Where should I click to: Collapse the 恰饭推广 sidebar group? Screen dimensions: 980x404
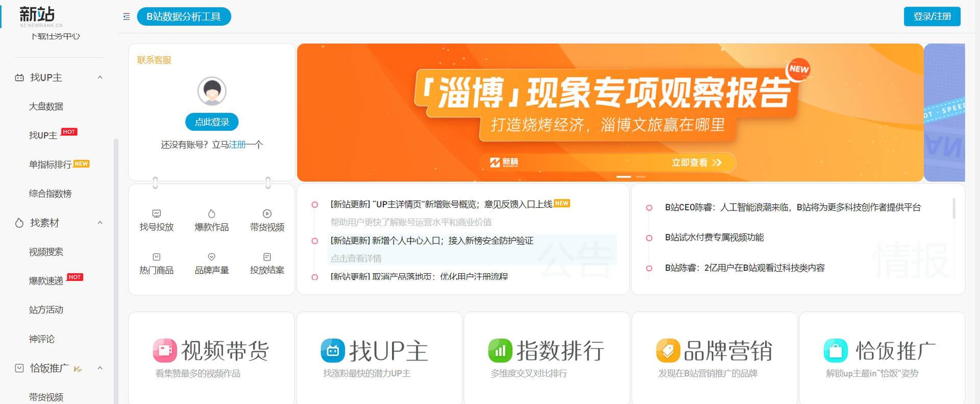pos(100,368)
